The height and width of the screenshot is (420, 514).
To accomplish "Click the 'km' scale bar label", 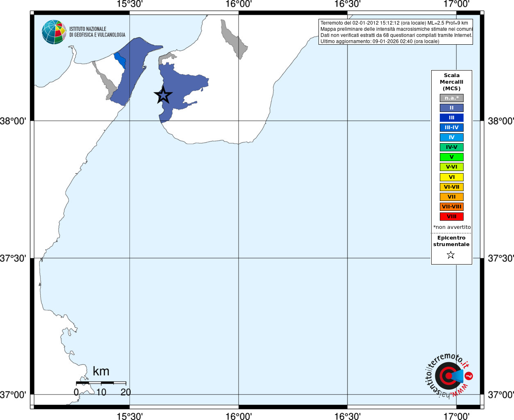I will (101, 371).
